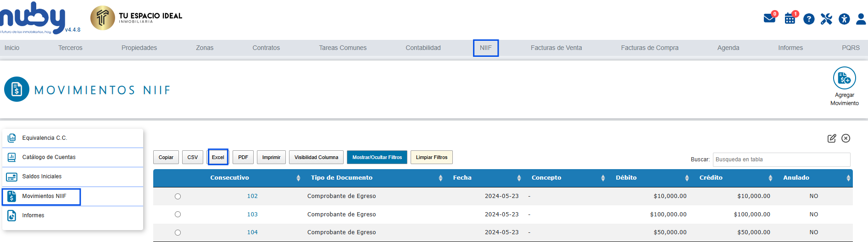
Task: Click the Equivalencia C.C. sidebar icon
Action: coord(12,138)
